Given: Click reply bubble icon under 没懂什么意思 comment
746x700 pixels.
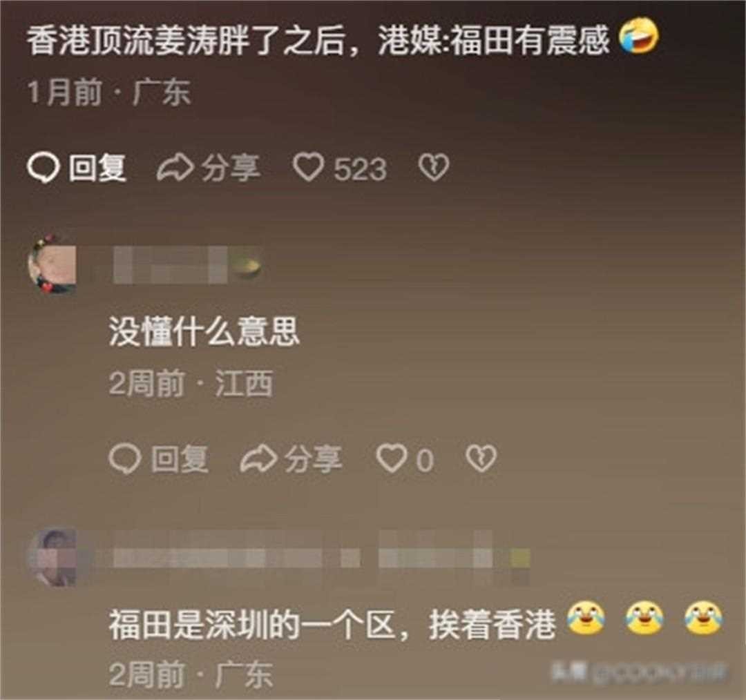Looking at the screenshot, I should point(124,459).
